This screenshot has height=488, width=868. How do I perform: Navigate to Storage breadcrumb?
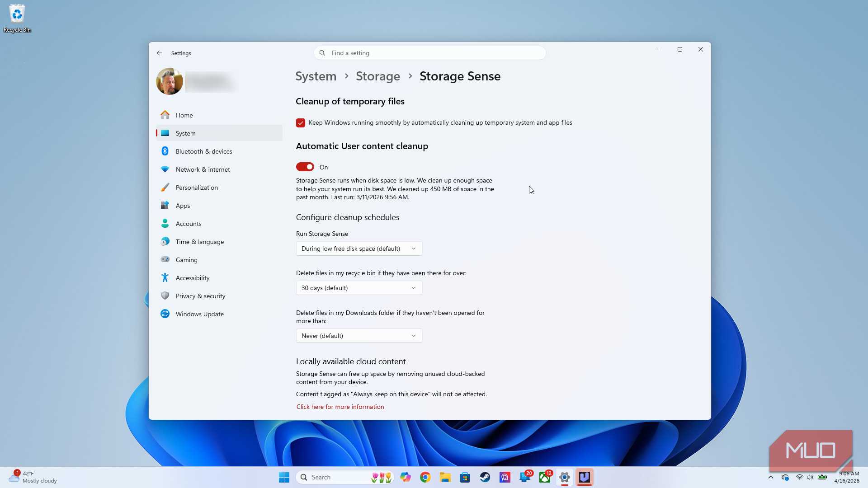coord(378,76)
